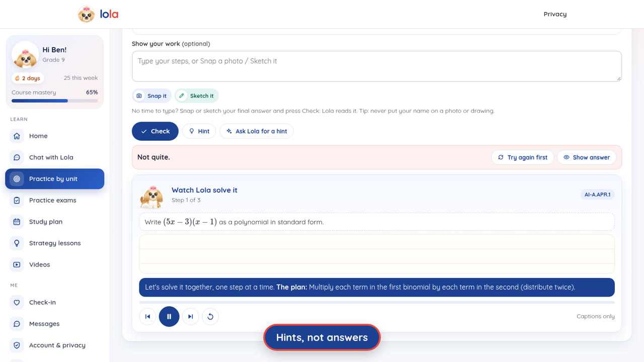The width and height of the screenshot is (644, 362).
Task: Open Videos page
Action: tap(55, 264)
